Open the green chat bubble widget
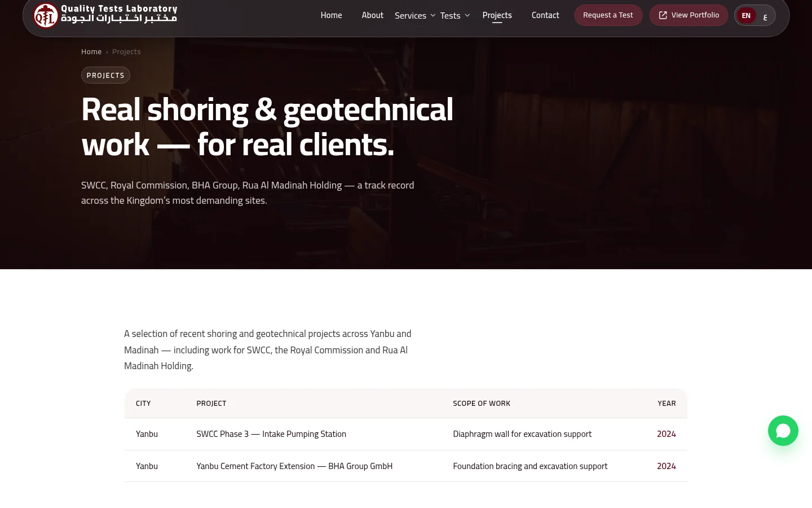This screenshot has height=508, width=812. pyautogui.click(x=783, y=431)
